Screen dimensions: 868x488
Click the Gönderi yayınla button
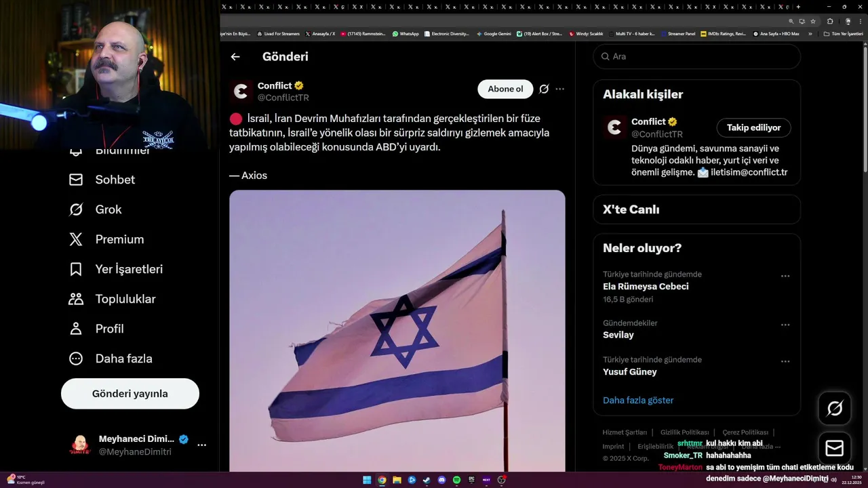pyautogui.click(x=130, y=394)
